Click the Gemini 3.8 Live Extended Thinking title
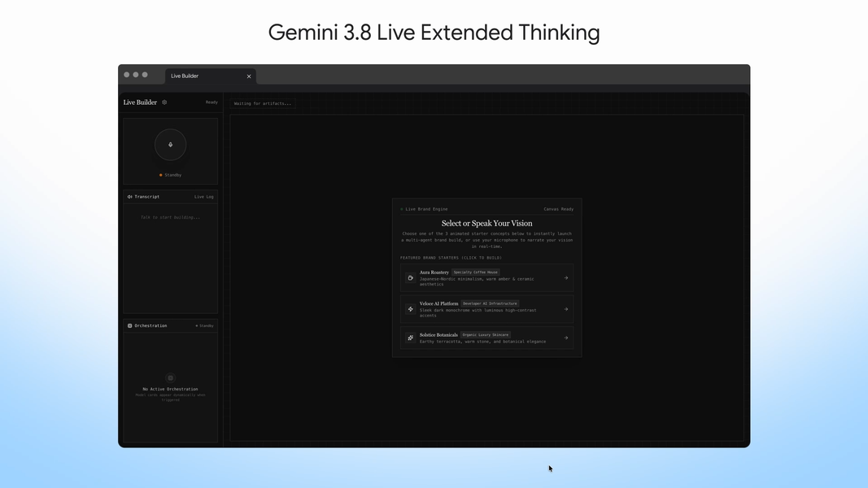Viewport: 868px width, 488px height. click(434, 33)
